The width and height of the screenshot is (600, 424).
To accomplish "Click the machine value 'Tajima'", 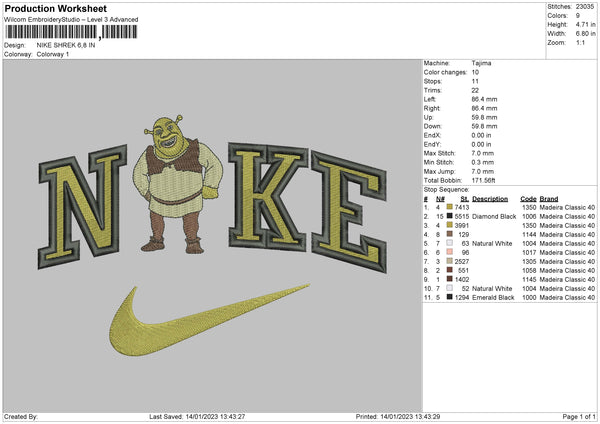I will point(481,63).
